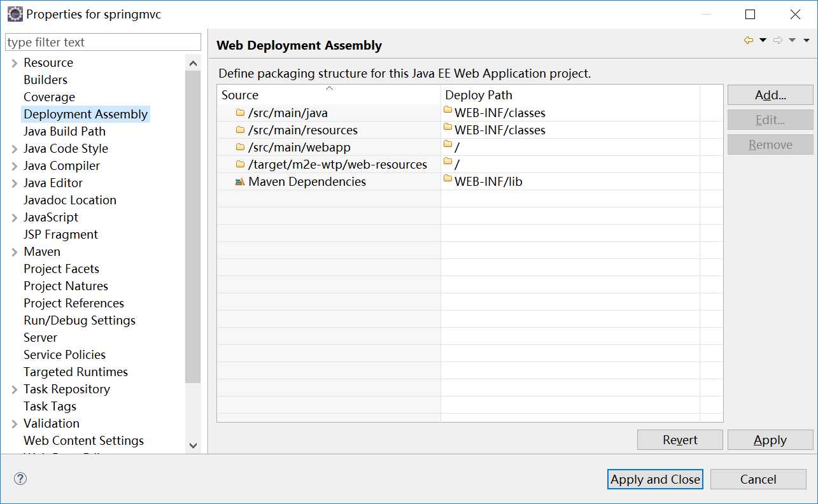Click the WEB-INF/lib deploy path cell
The image size is (818, 504).
pos(570,181)
